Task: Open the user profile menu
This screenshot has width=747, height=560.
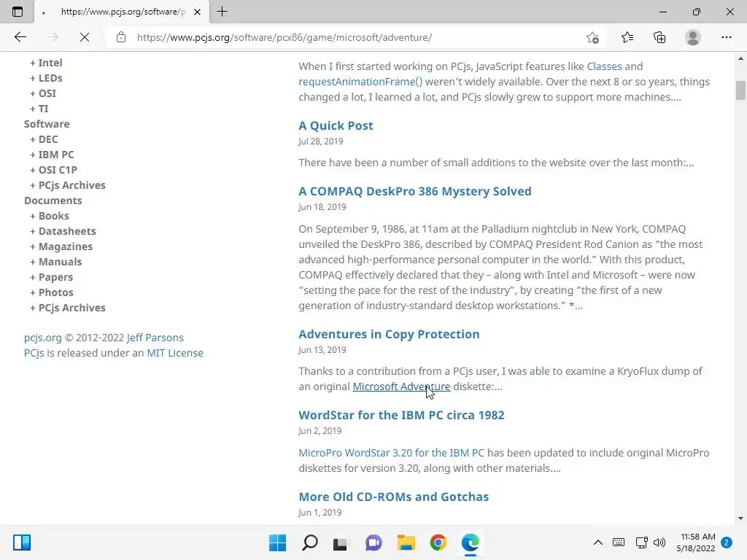Action: point(693,37)
